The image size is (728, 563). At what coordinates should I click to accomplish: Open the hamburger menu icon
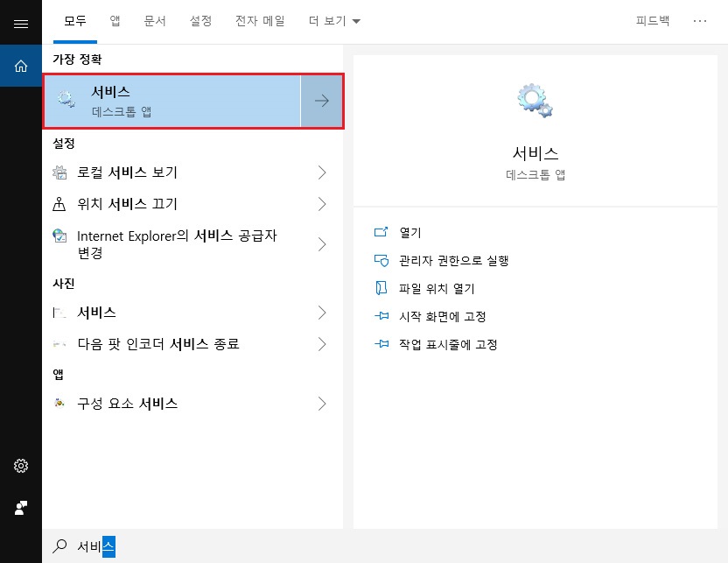[21, 24]
